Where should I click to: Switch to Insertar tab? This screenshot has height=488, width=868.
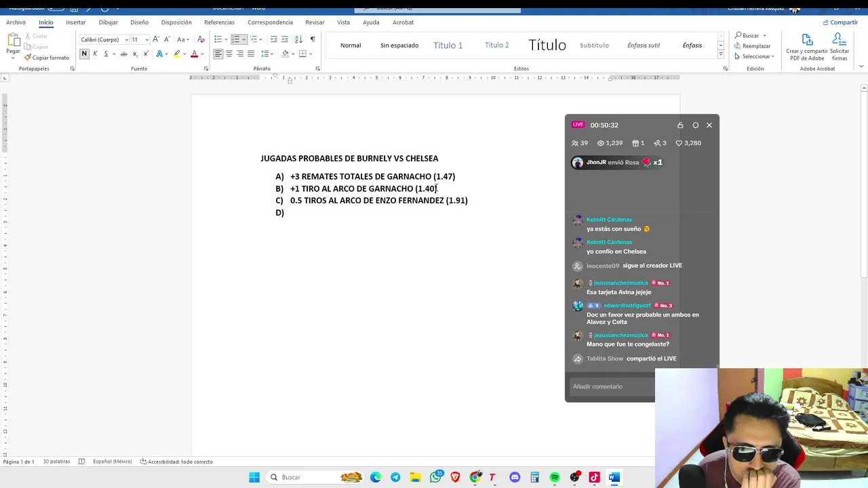tap(76, 22)
